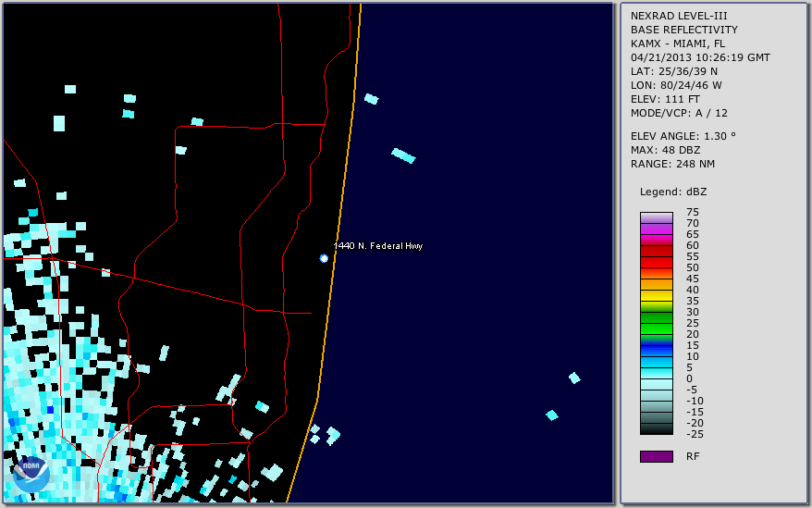Click the Legend: dBZ heading

coord(673,192)
